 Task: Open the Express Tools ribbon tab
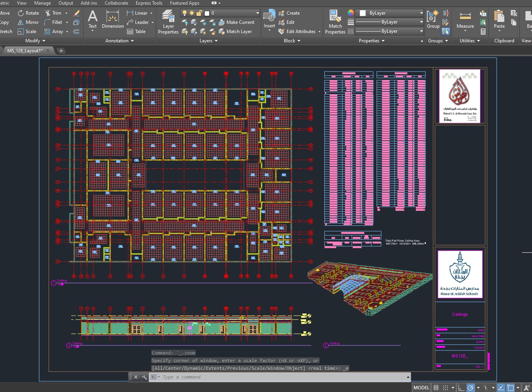pyautogui.click(x=149, y=3)
